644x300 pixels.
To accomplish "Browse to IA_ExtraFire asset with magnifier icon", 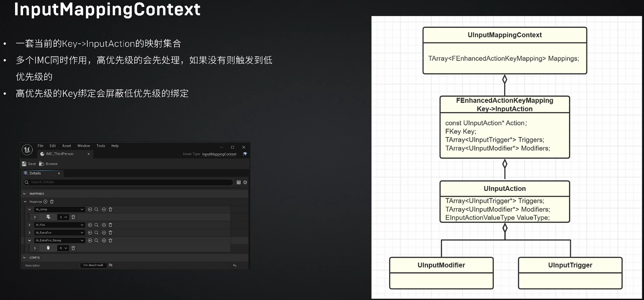I will 96,233.
